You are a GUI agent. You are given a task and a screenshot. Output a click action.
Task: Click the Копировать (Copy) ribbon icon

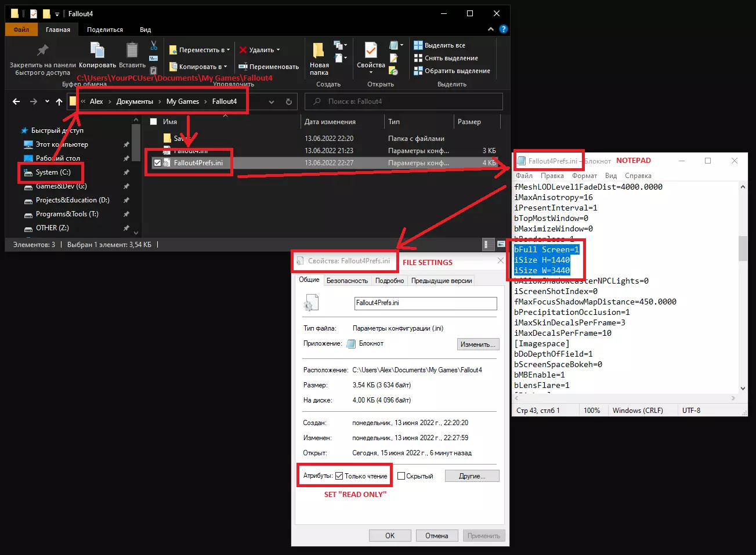click(x=97, y=50)
